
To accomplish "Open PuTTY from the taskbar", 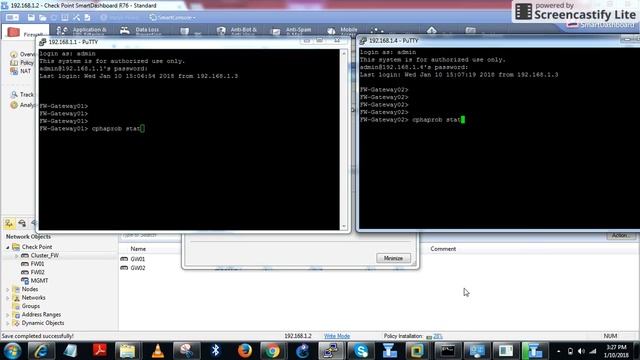I will 331,351.
